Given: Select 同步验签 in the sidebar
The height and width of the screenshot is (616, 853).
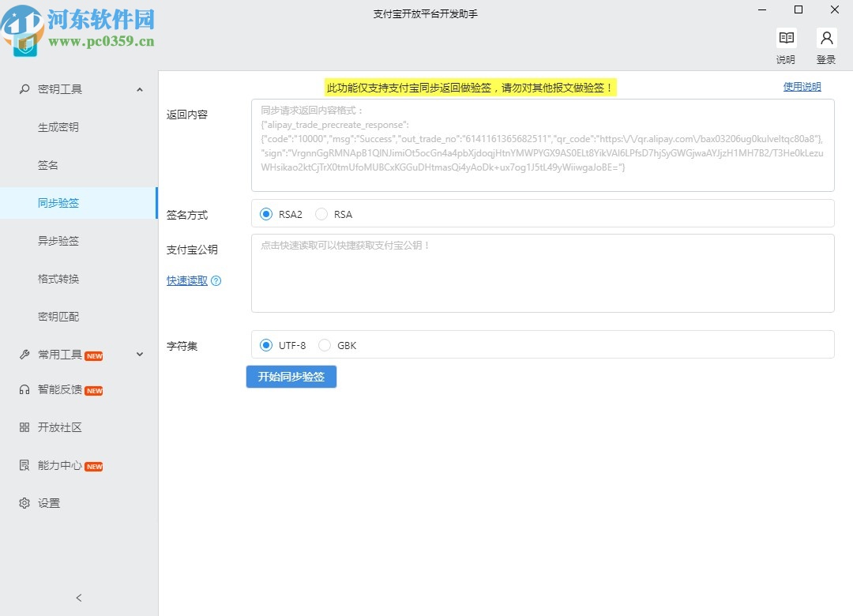Looking at the screenshot, I should pos(79,203).
